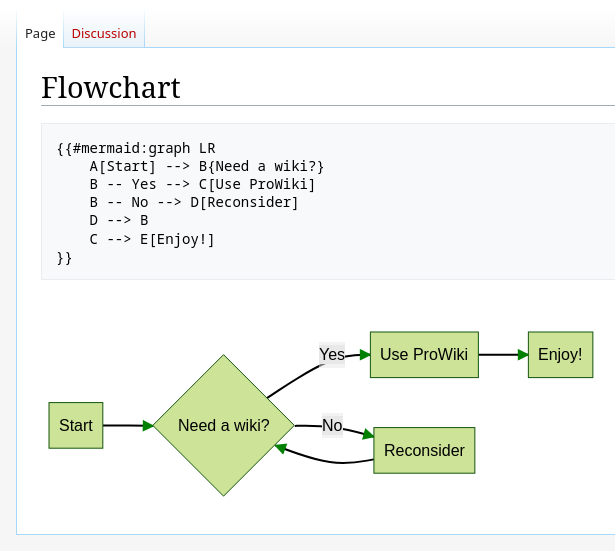Click the 'Need a wiki?' diamond node

pos(224,425)
